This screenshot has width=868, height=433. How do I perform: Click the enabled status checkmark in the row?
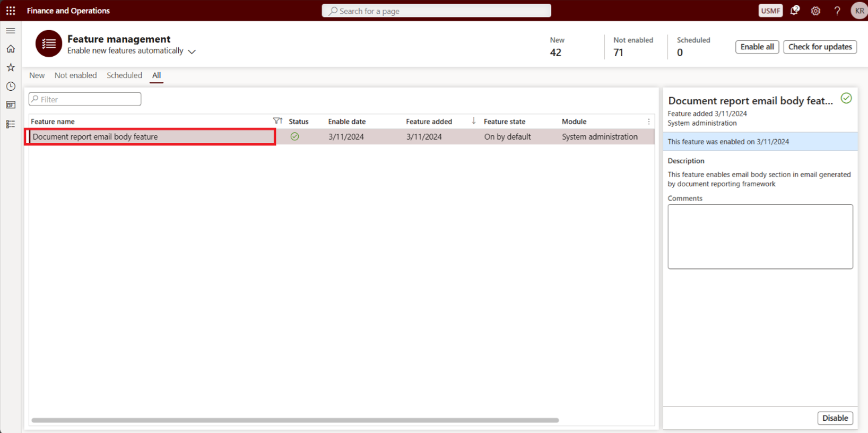pyautogui.click(x=295, y=136)
